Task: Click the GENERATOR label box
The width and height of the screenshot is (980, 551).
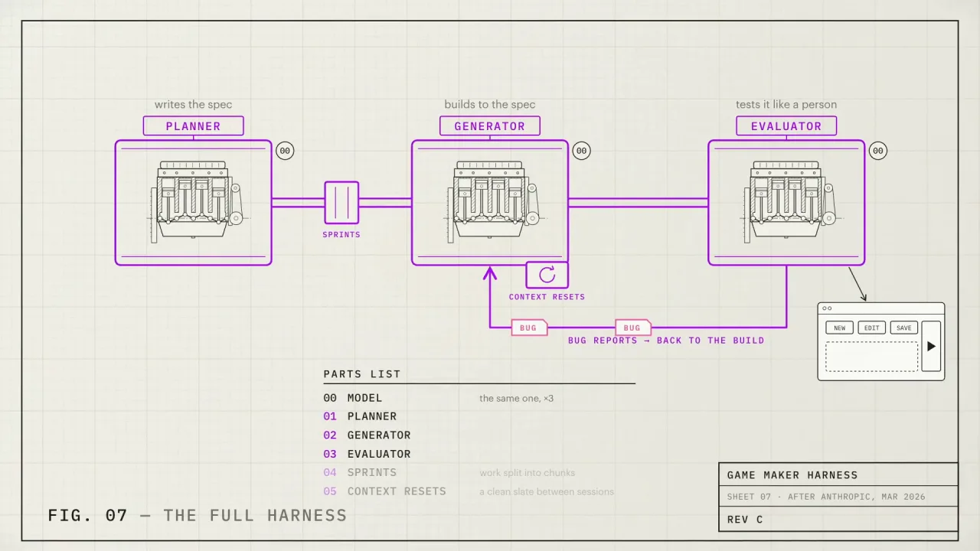Action: (x=490, y=126)
